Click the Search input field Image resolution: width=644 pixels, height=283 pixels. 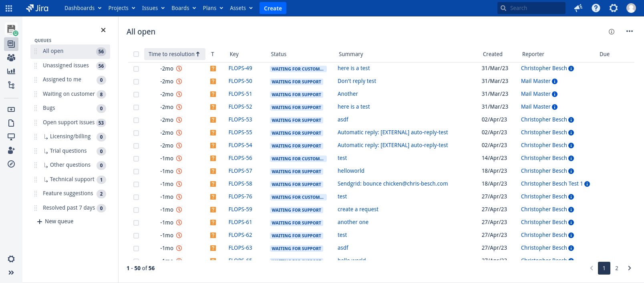[x=535, y=8]
